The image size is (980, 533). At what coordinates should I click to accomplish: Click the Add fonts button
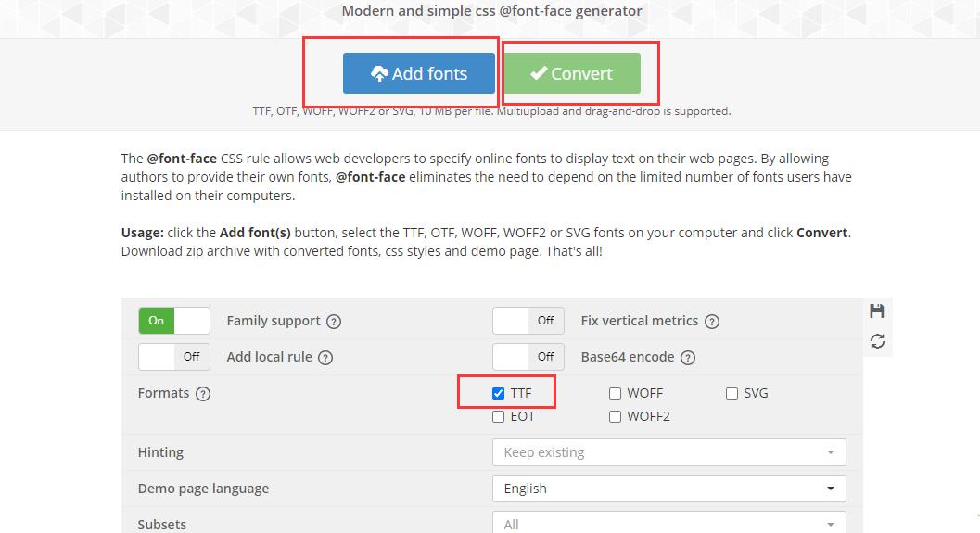click(x=418, y=74)
